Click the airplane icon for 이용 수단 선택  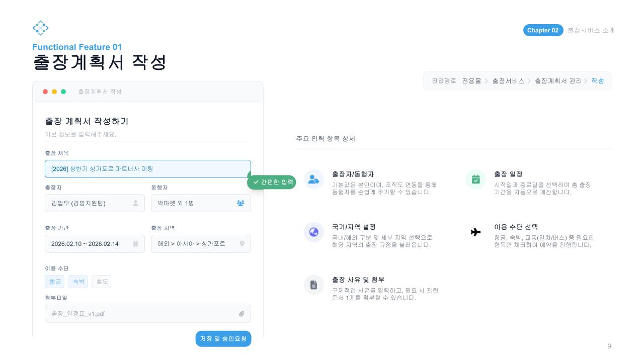pos(475,232)
